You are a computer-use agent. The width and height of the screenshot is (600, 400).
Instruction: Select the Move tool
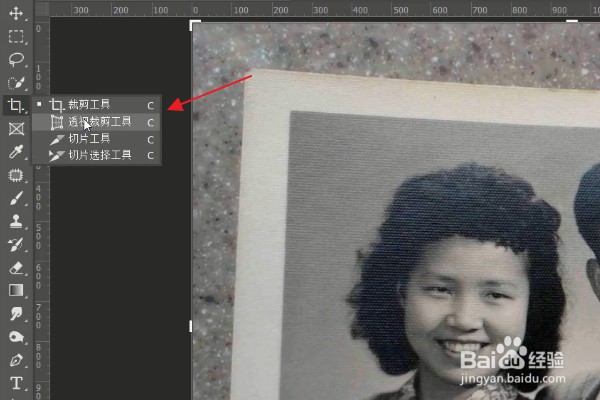tap(16, 13)
